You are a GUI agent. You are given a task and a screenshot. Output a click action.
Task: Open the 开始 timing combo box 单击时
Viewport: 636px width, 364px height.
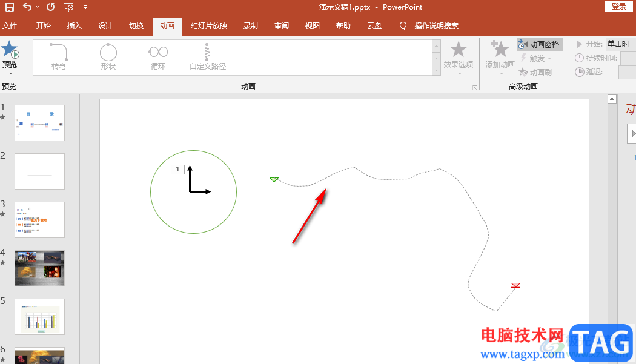click(x=621, y=44)
